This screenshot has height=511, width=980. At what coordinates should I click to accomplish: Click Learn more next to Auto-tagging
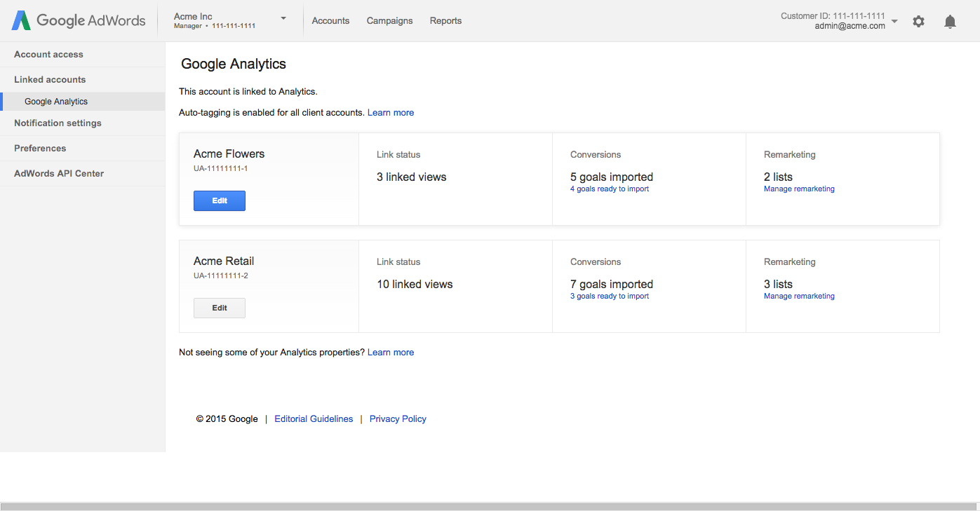(x=391, y=113)
